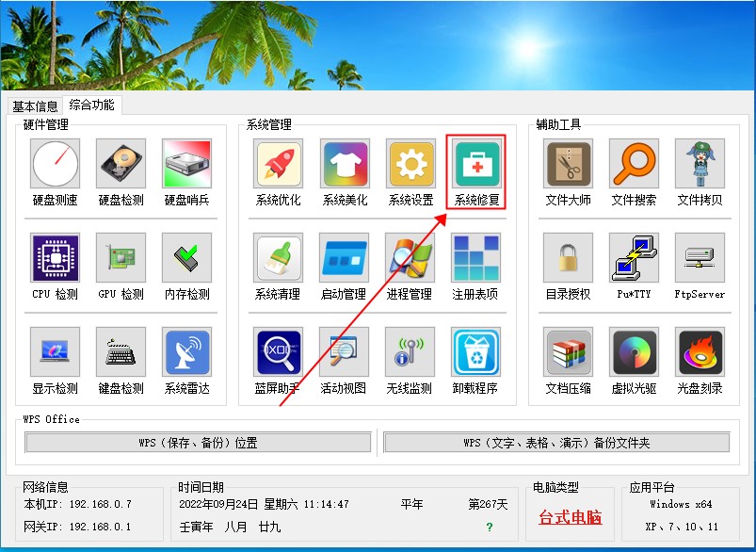
Task: Click the WPS 备份文件夹 button
Action: 556,443
